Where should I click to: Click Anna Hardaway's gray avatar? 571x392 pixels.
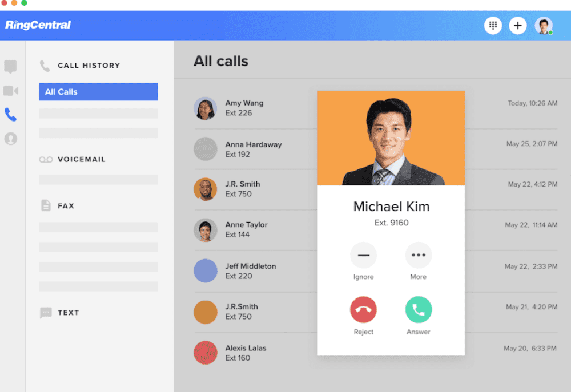point(206,149)
